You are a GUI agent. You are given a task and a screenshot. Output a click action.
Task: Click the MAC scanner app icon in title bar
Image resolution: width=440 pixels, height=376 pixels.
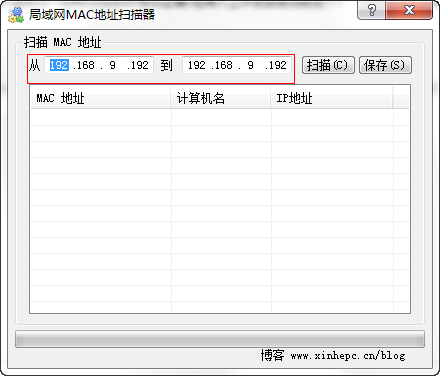coord(16,15)
